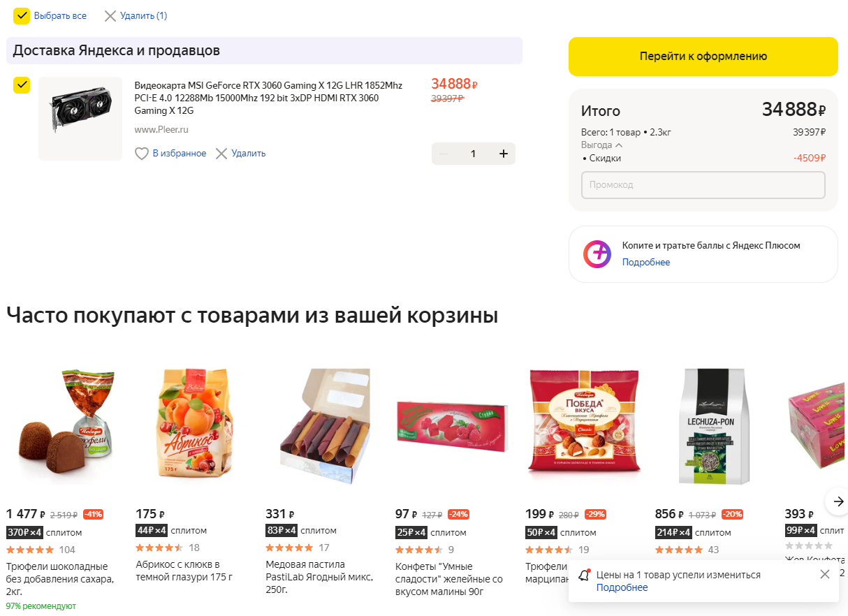Viewport: 848px width, 616px height.
Task: Uncheck the MSI video card checkbox
Action: coord(22,85)
